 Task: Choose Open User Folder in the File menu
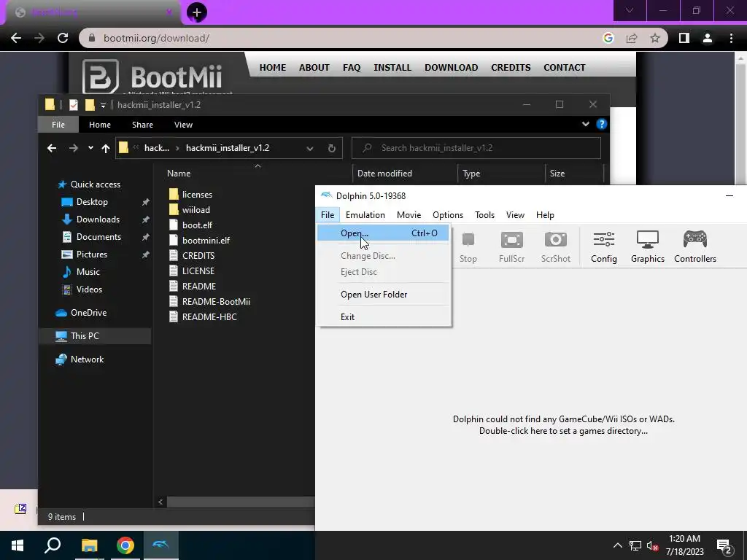(384, 295)
